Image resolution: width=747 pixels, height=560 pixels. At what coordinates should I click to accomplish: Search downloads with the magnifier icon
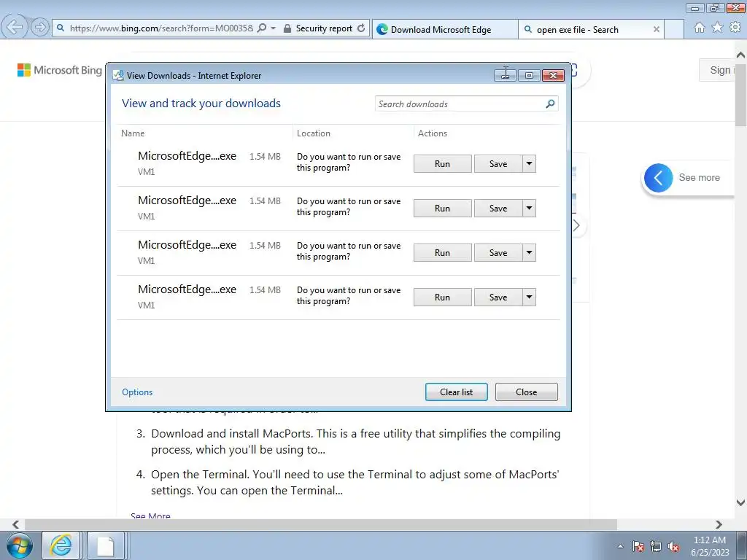pos(550,104)
